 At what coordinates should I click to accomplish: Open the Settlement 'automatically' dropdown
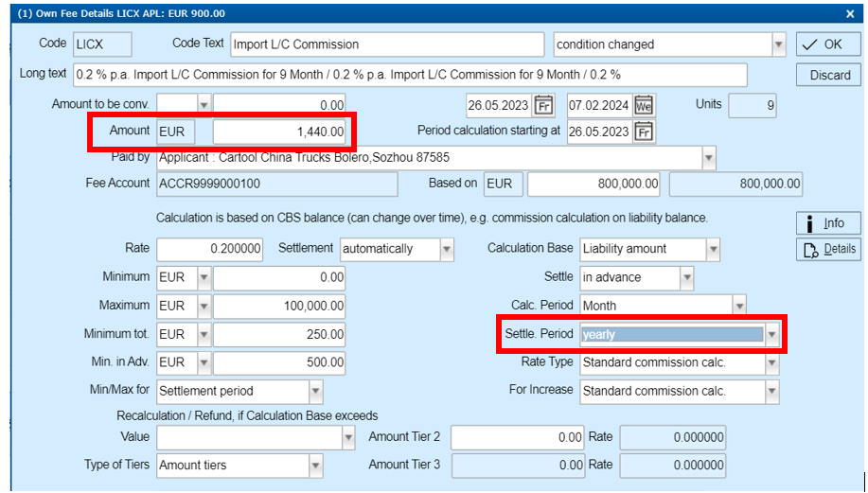coord(447,249)
